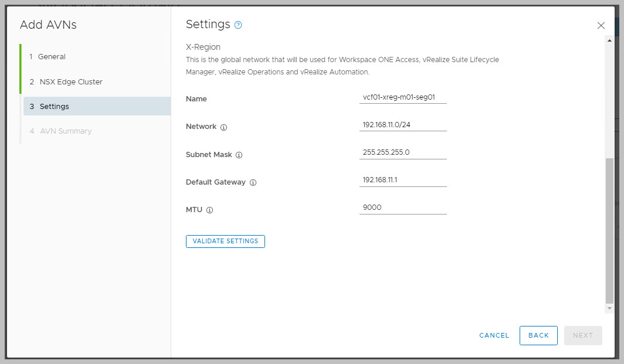Image resolution: width=624 pixels, height=364 pixels.
Task: Go to the General step
Action: [52, 57]
